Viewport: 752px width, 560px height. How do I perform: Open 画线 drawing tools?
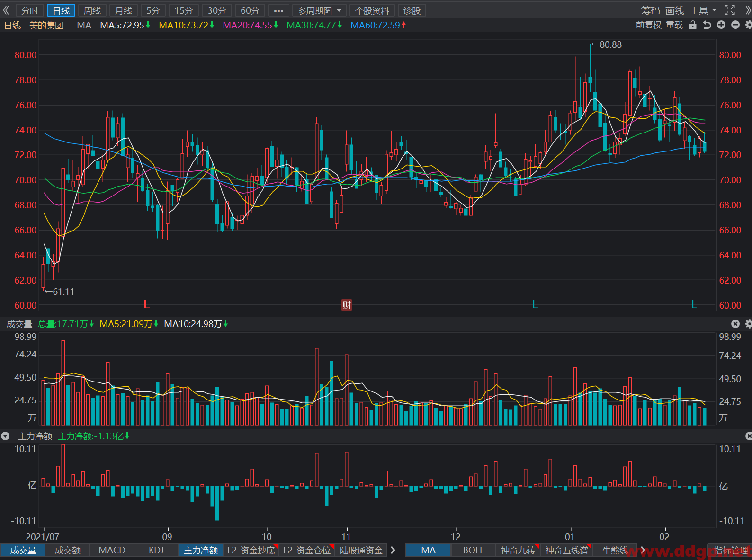[x=675, y=10]
